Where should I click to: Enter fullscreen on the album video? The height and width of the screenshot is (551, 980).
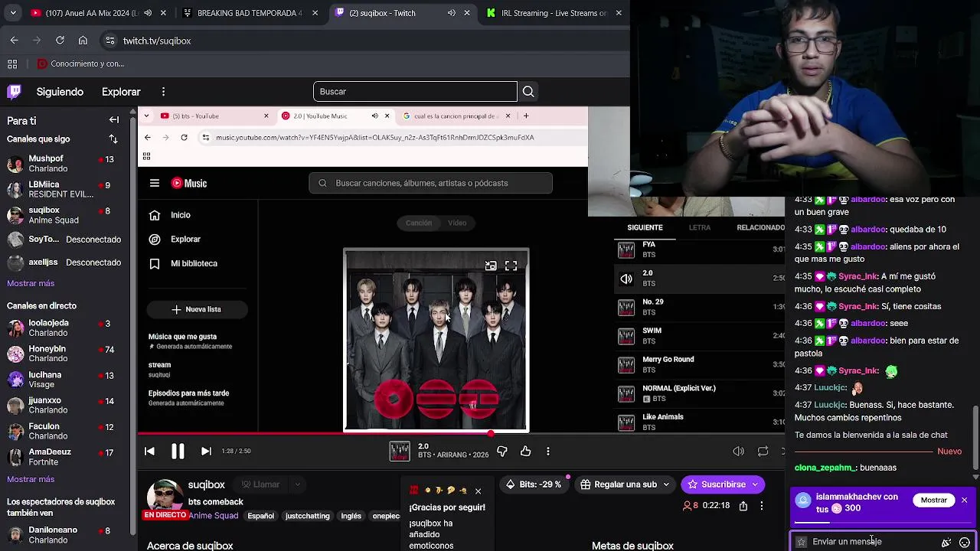click(511, 266)
